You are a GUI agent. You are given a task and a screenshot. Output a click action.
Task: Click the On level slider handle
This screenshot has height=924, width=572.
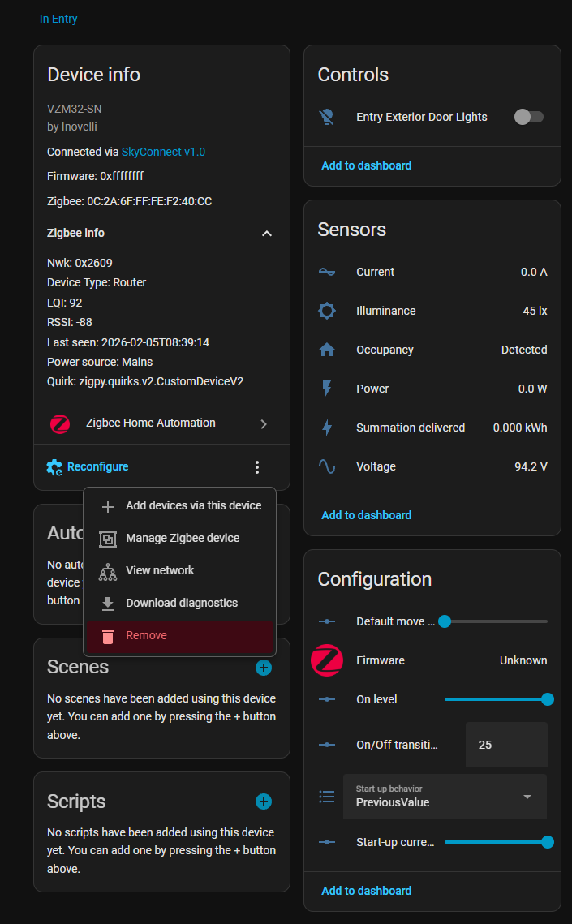coord(548,699)
